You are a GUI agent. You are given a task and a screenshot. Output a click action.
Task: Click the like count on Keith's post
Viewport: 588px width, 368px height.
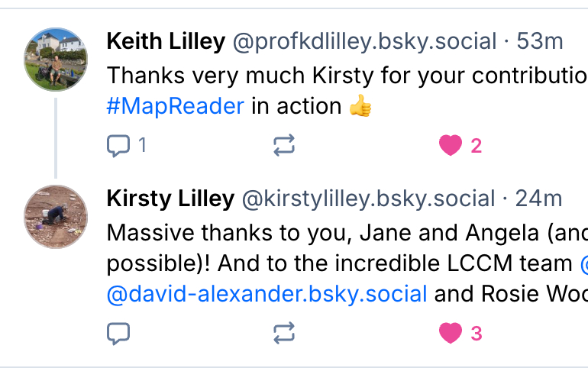coord(477,146)
